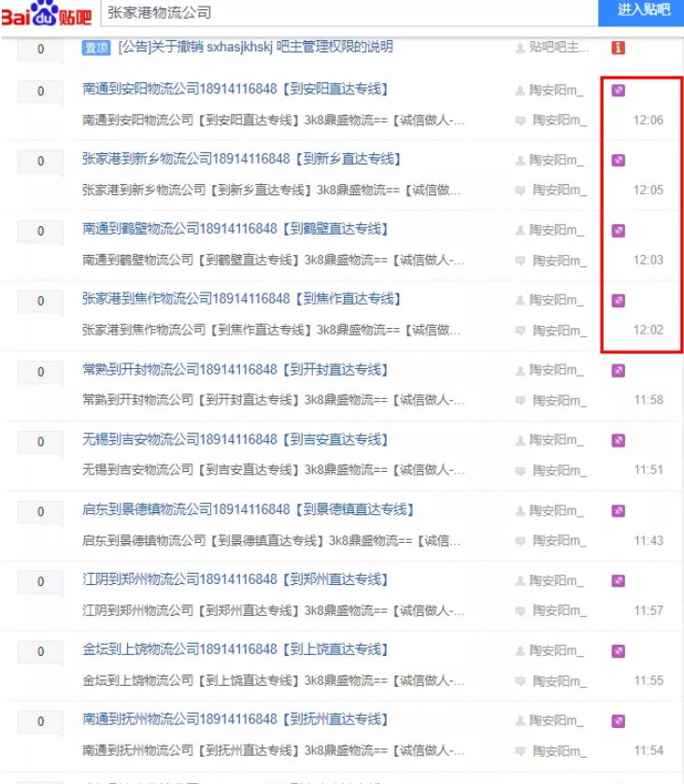
Task: Click the 11:55 reply time
Action: [x=648, y=681]
